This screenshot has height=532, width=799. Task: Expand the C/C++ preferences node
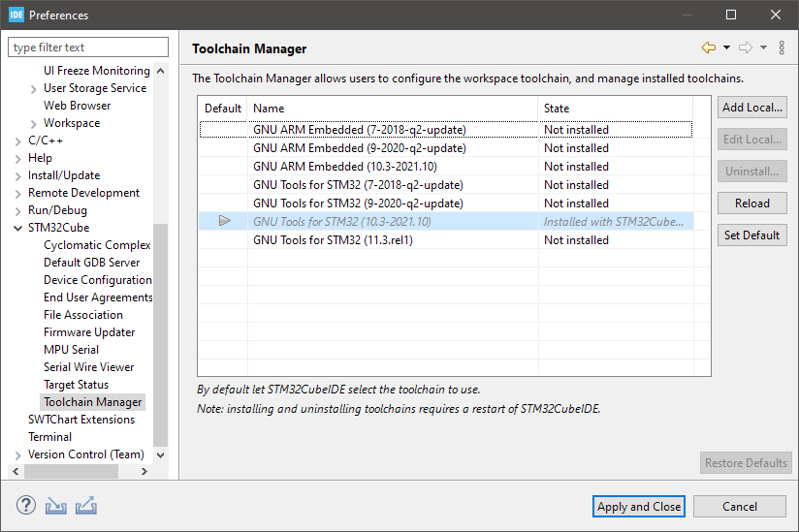tap(18, 141)
